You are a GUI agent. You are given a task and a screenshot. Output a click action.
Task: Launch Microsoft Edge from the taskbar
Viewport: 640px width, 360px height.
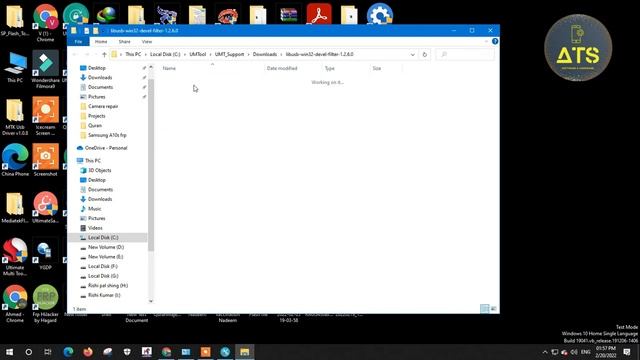68,352
